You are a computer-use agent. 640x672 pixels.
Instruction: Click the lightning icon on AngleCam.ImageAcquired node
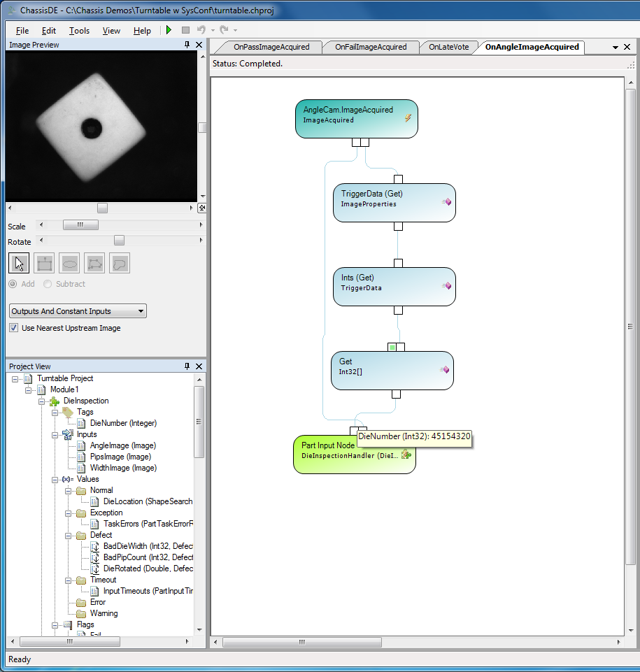click(x=407, y=118)
